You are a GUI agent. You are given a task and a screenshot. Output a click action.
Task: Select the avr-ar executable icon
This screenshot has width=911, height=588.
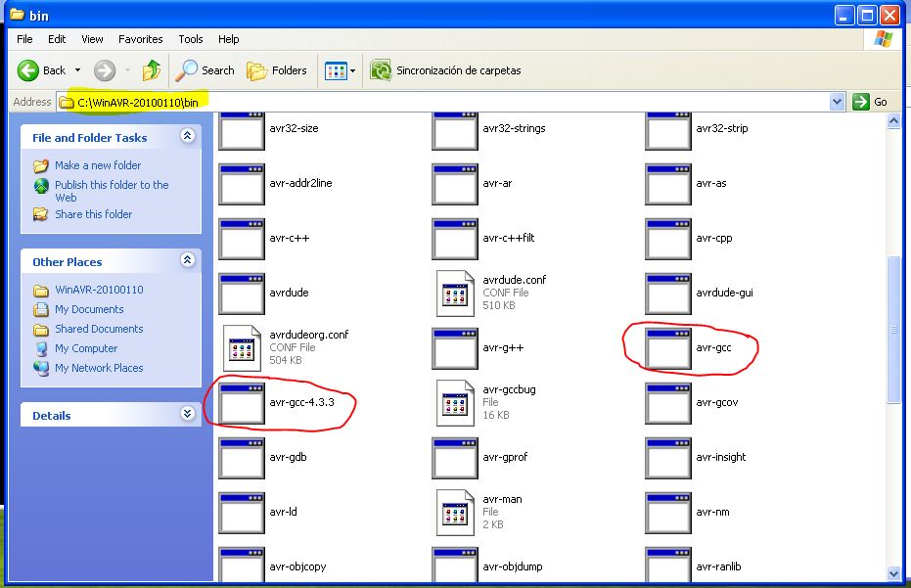[454, 184]
